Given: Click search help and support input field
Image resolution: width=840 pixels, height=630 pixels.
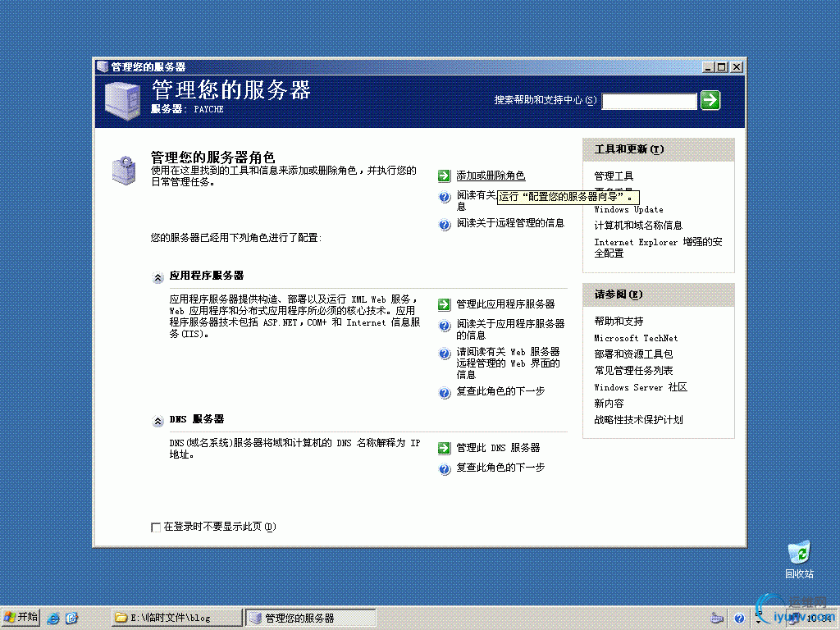Looking at the screenshot, I should tap(650, 101).
